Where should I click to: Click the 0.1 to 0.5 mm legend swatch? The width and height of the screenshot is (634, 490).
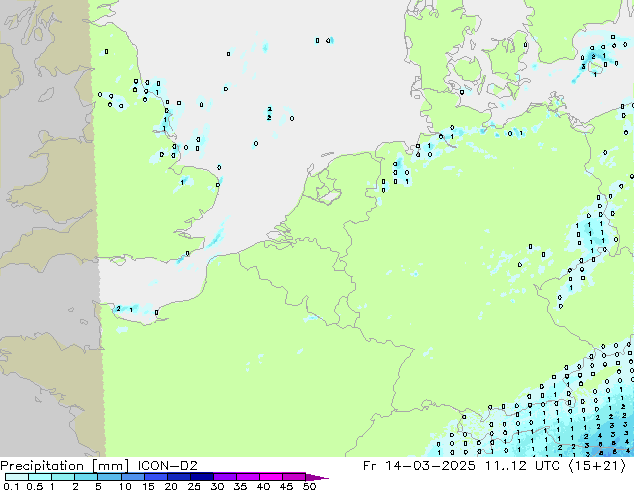[x=17, y=477]
